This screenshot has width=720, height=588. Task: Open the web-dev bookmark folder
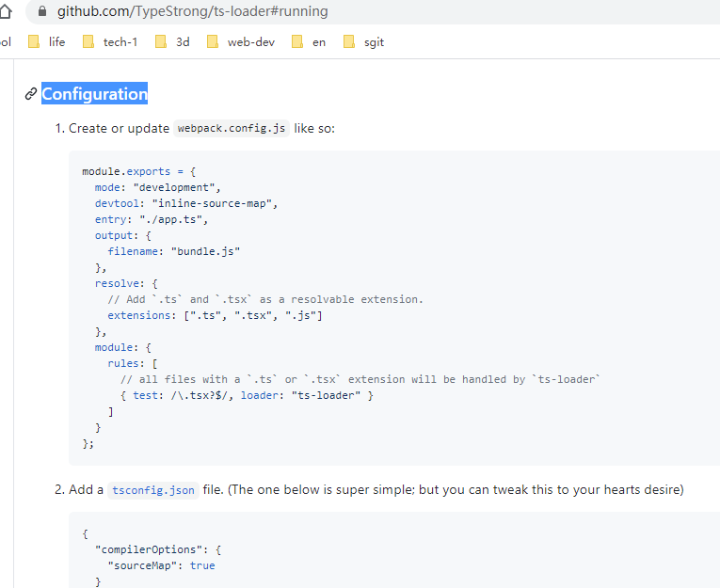click(241, 41)
